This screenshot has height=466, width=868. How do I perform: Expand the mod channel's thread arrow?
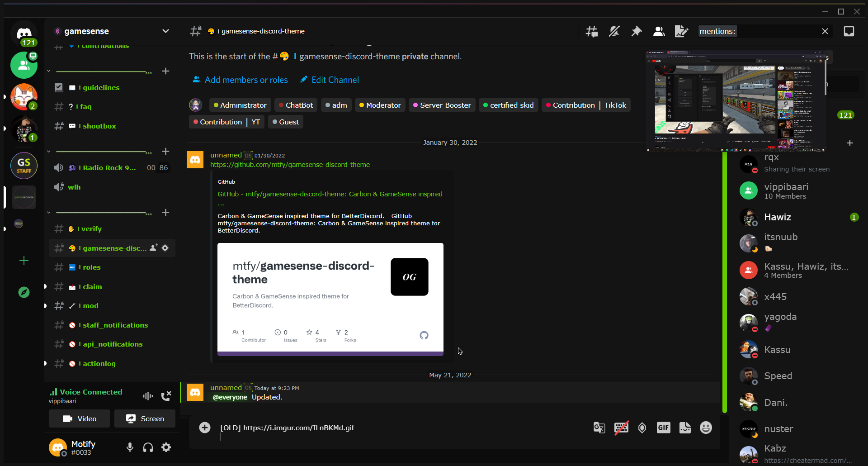45,305
